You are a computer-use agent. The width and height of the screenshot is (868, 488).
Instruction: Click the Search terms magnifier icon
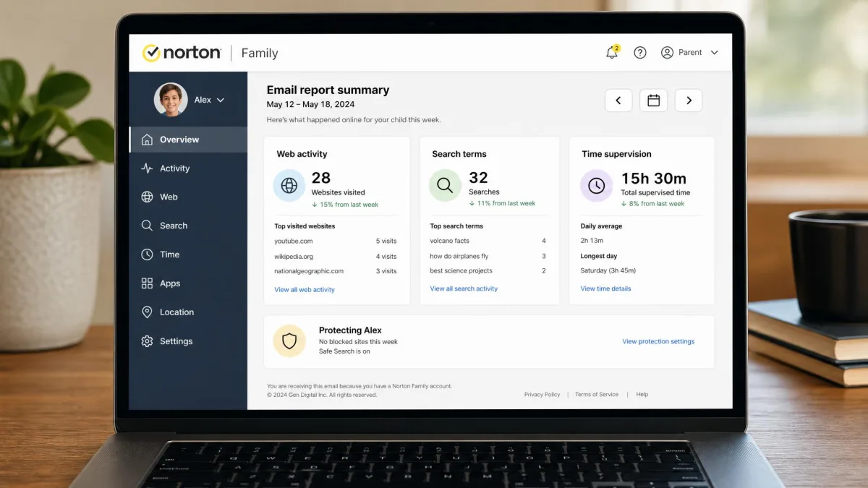(x=445, y=186)
